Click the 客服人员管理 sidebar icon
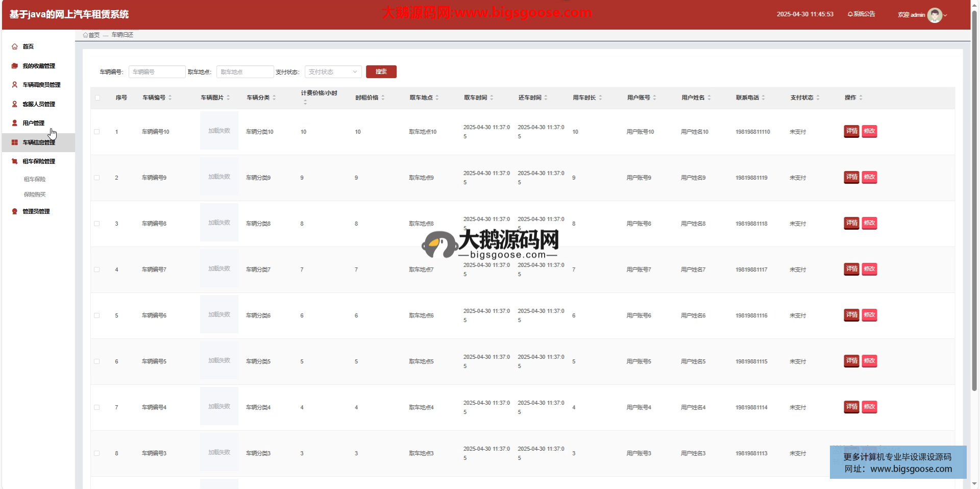 point(15,104)
